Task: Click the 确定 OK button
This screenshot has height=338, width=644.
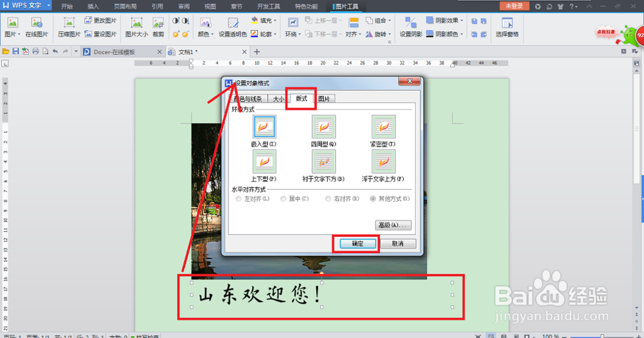Action: [357, 243]
